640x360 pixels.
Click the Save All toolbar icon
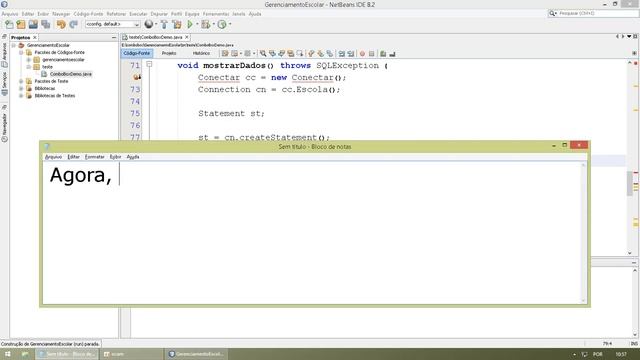[x=46, y=24]
